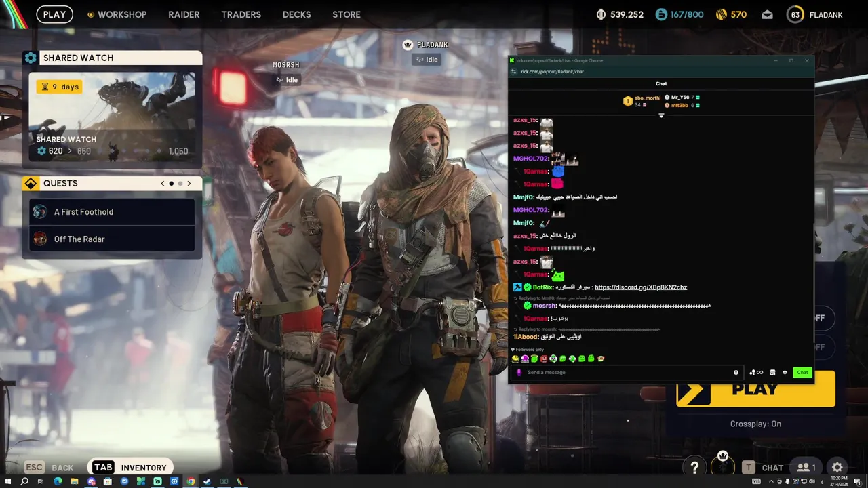Open the Kick chat shop icon
This screenshot has height=488, width=868.
click(x=772, y=372)
